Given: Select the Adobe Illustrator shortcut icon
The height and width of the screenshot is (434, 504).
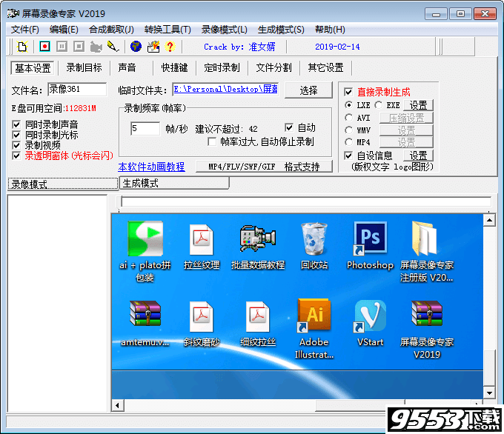Looking at the screenshot, I should 314,316.
